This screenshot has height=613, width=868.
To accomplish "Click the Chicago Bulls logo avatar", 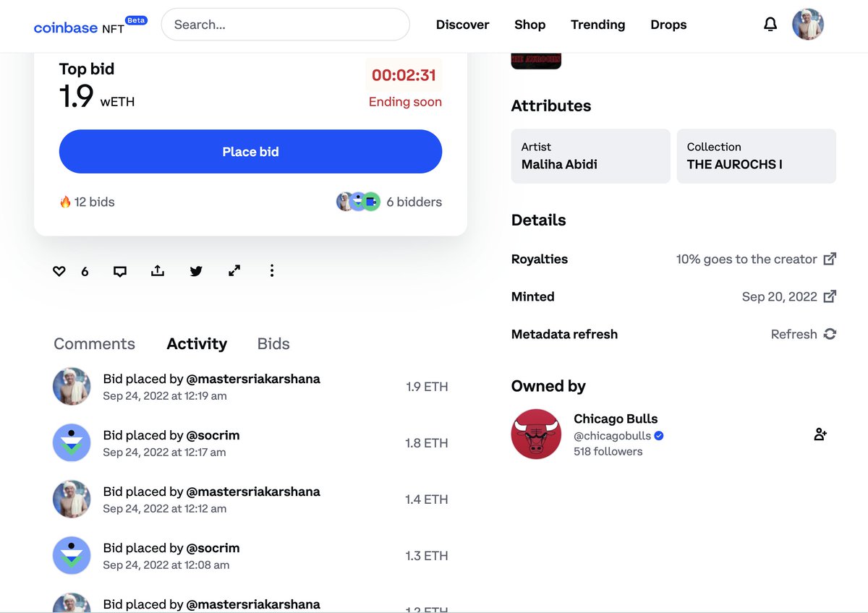I will [536, 434].
